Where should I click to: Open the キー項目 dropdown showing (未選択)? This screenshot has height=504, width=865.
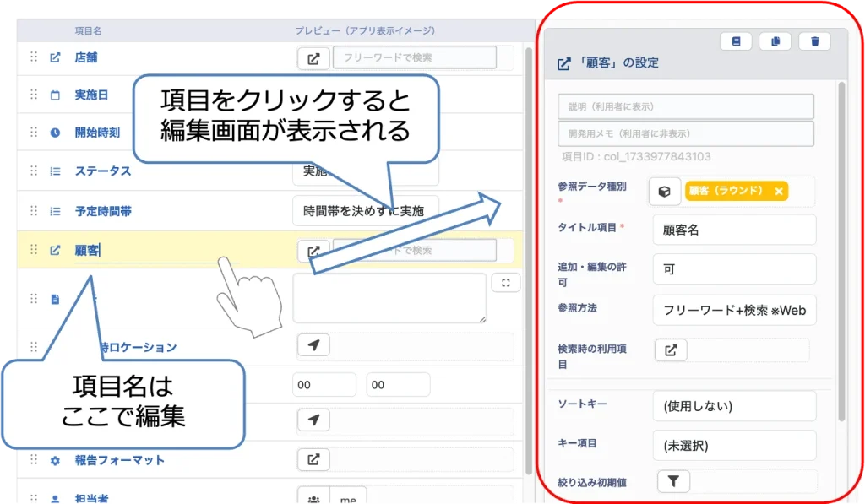733,445
